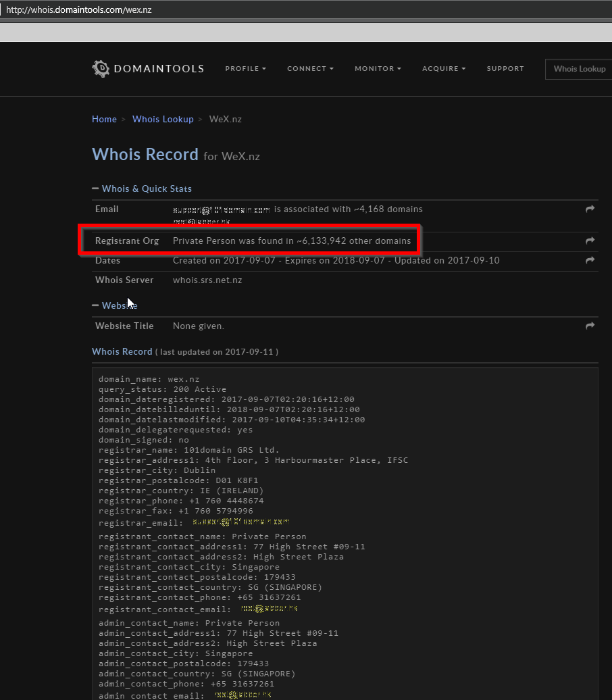Click 'registrant_contact_phone: +65 31637261' line
The height and width of the screenshot is (700, 612).
tap(199, 597)
